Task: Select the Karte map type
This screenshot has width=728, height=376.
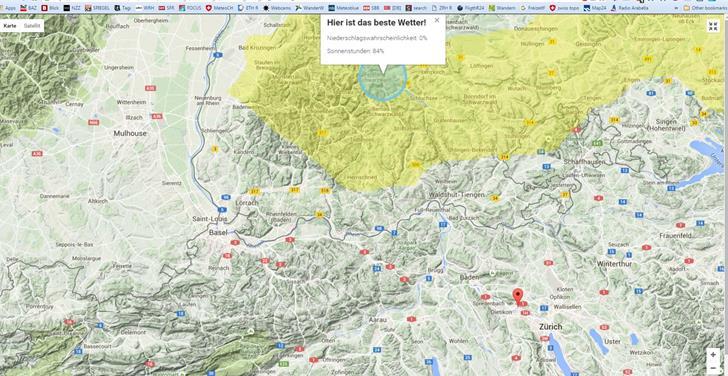Action: tap(10, 26)
